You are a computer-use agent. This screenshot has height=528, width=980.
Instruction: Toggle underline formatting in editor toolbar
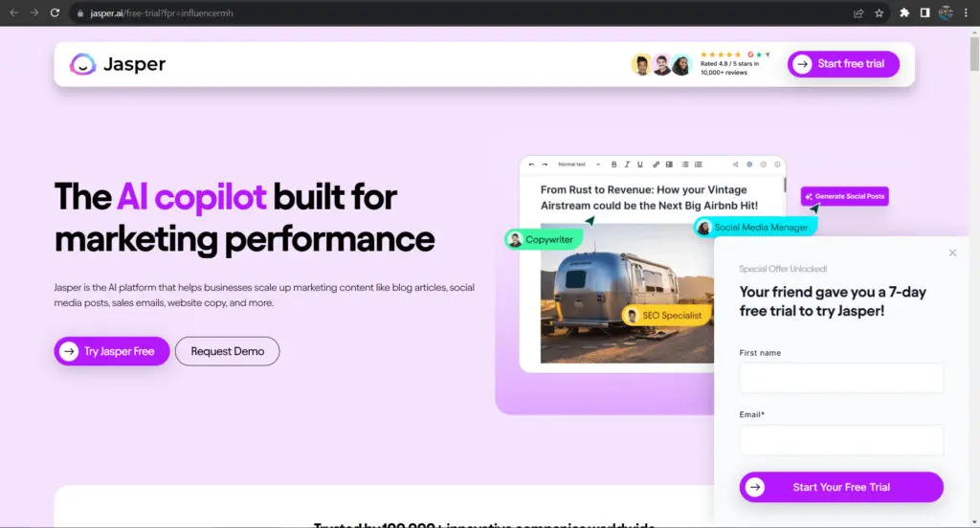coord(640,165)
